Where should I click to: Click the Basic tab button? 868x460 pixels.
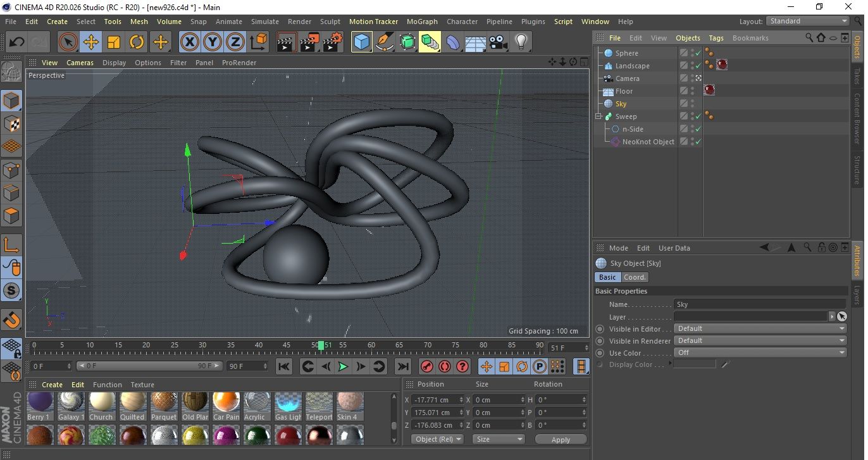coord(607,277)
